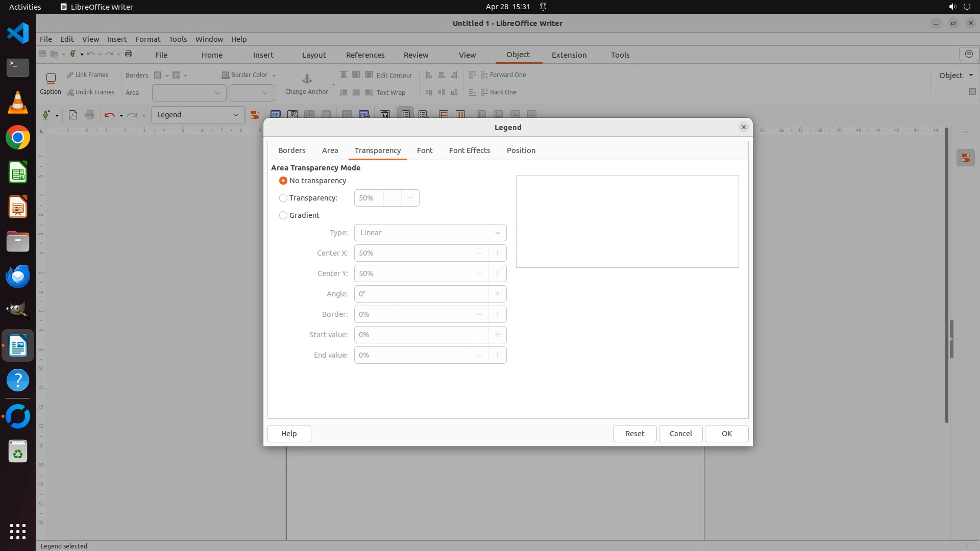Open LibreOffice Calc from the dock
The width and height of the screenshot is (980, 551).
(18, 172)
